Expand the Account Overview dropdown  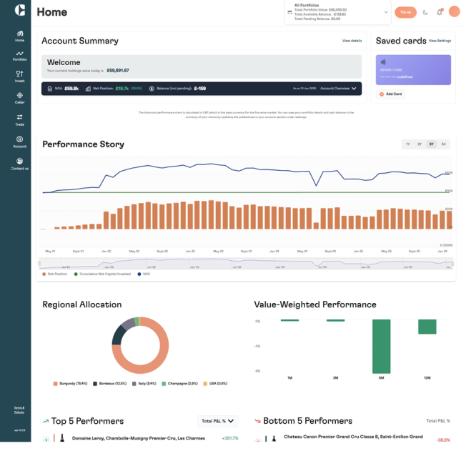click(339, 89)
